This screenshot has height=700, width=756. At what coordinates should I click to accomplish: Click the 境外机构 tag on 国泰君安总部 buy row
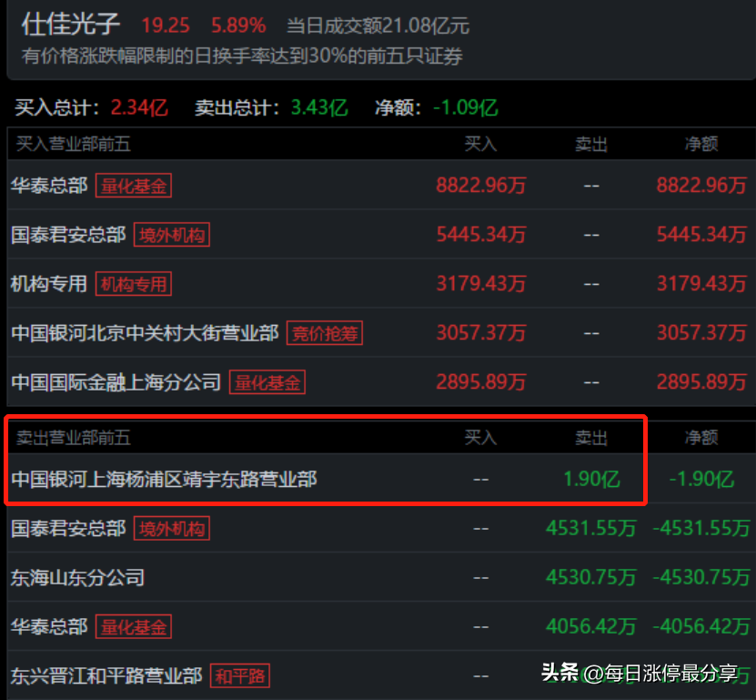point(172,235)
